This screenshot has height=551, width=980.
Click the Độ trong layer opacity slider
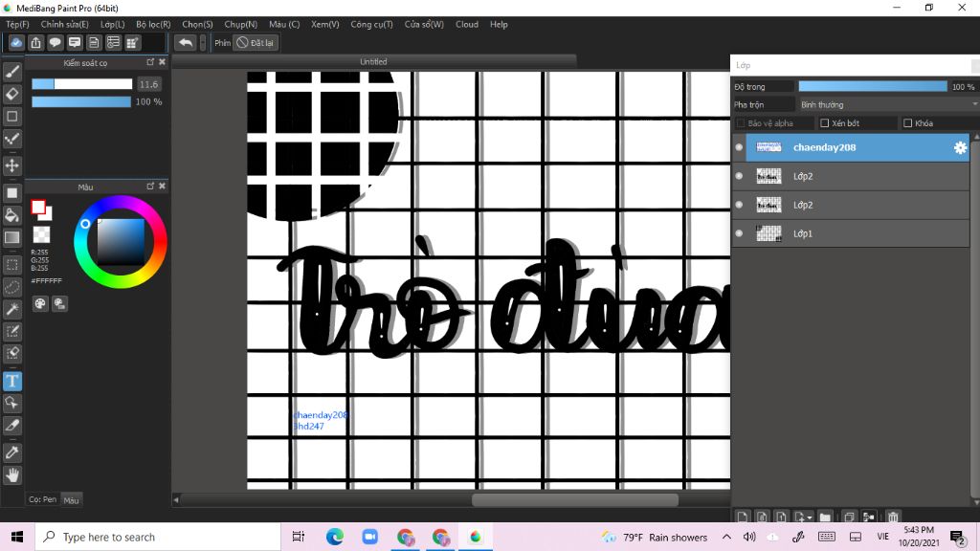[873, 86]
